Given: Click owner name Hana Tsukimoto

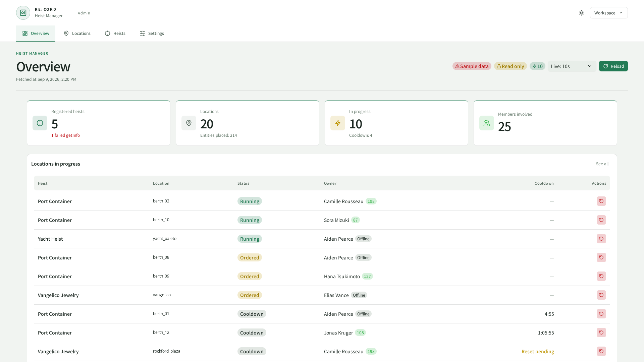Looking at the screenshot, I should (342, 276).
